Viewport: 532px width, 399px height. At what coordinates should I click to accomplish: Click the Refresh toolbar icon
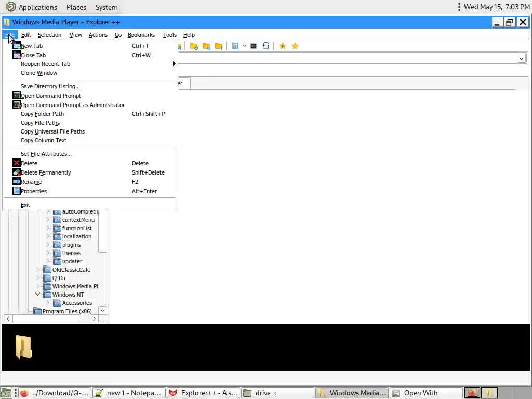click(x=266, y=46)
